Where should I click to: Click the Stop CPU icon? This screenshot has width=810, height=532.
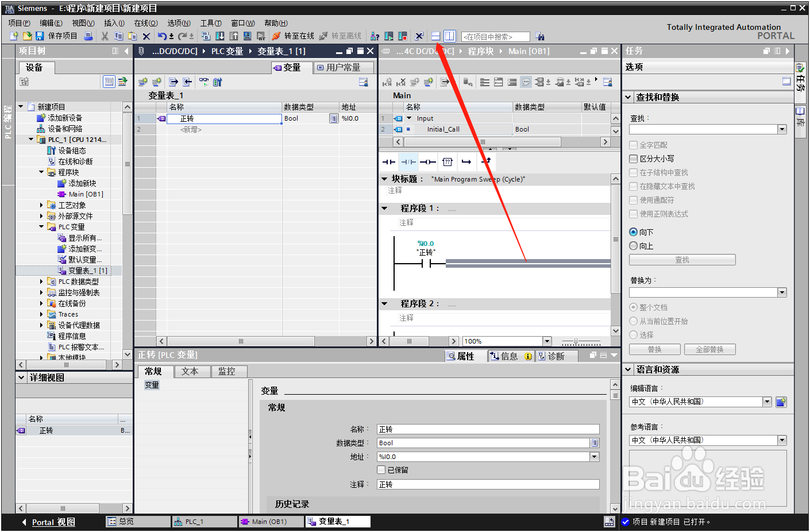(403, 36)
